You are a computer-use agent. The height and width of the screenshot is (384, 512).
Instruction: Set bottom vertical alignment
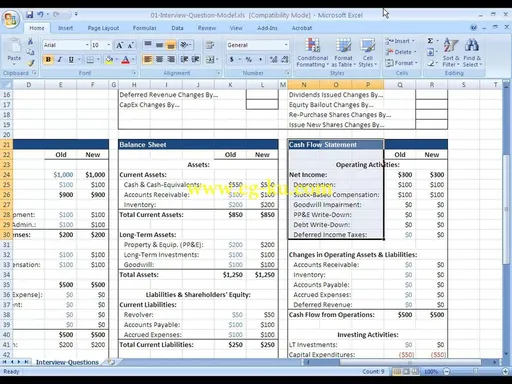(x=171, y=45)
